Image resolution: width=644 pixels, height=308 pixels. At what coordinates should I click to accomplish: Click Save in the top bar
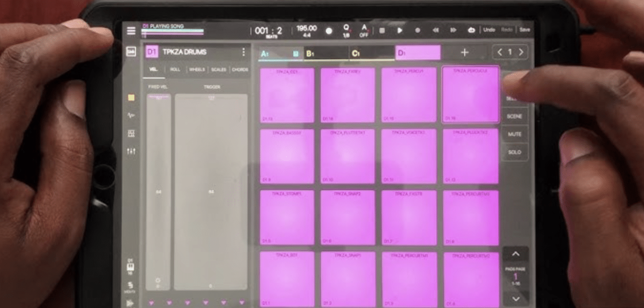(525, 30)
